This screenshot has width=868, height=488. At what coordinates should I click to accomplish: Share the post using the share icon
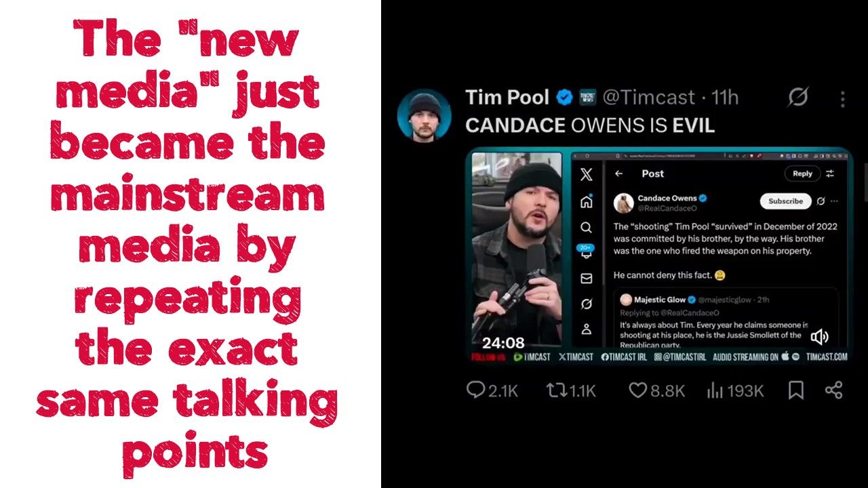[833, 390]
